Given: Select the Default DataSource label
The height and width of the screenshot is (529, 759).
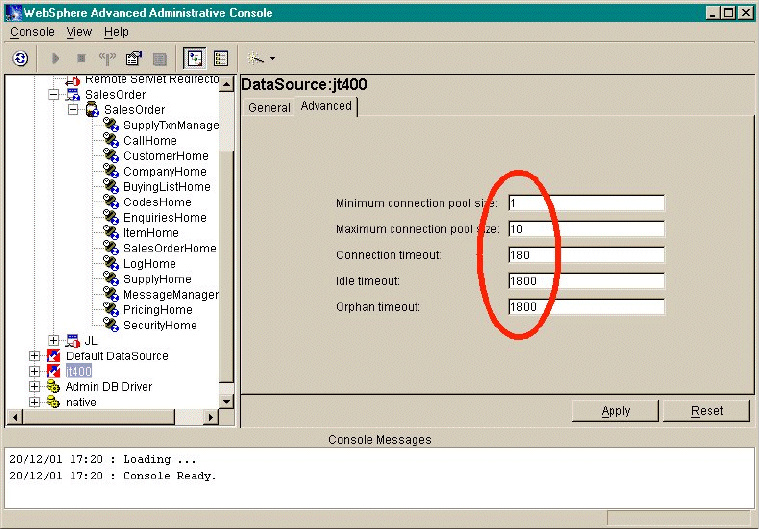Looking at the screenshot, I should 117,356.
